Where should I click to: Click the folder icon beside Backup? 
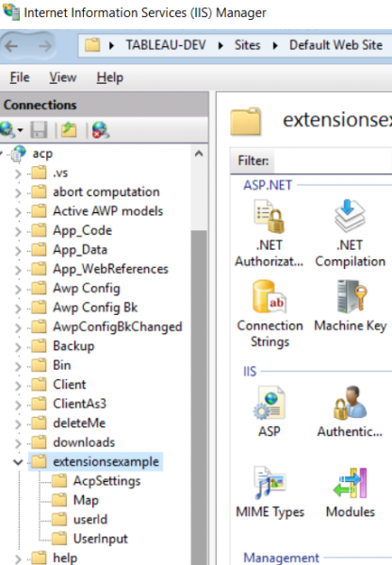(39, 346)
